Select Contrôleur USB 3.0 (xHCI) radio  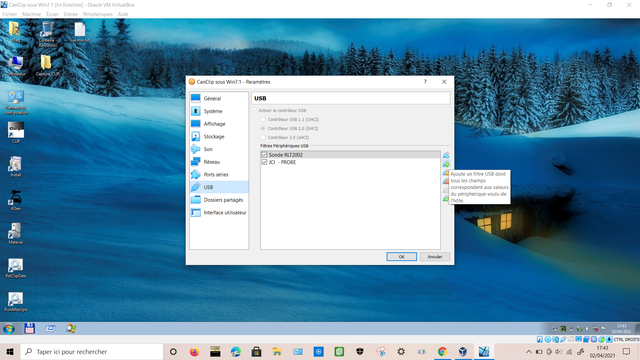pos(263,138)
